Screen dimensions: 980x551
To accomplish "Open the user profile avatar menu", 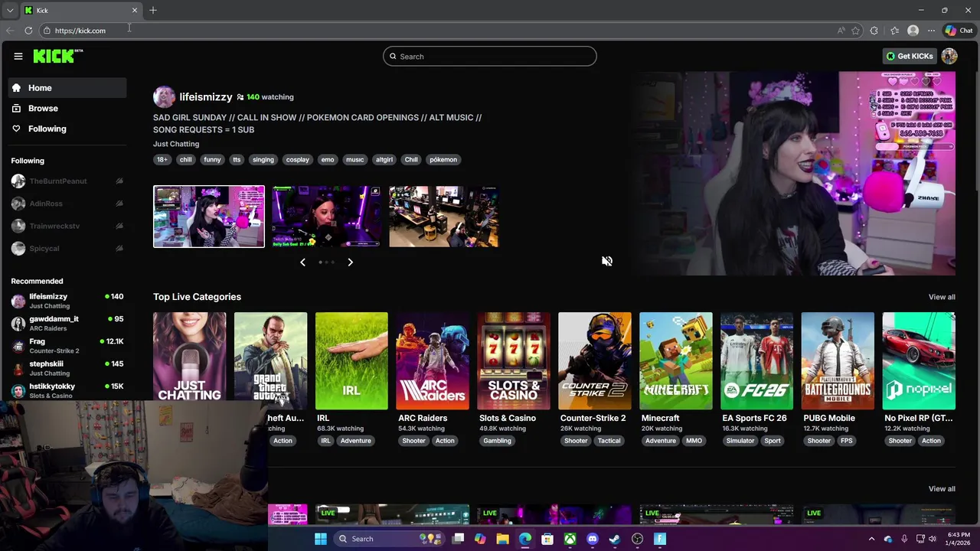I will [x=949, y=56].
